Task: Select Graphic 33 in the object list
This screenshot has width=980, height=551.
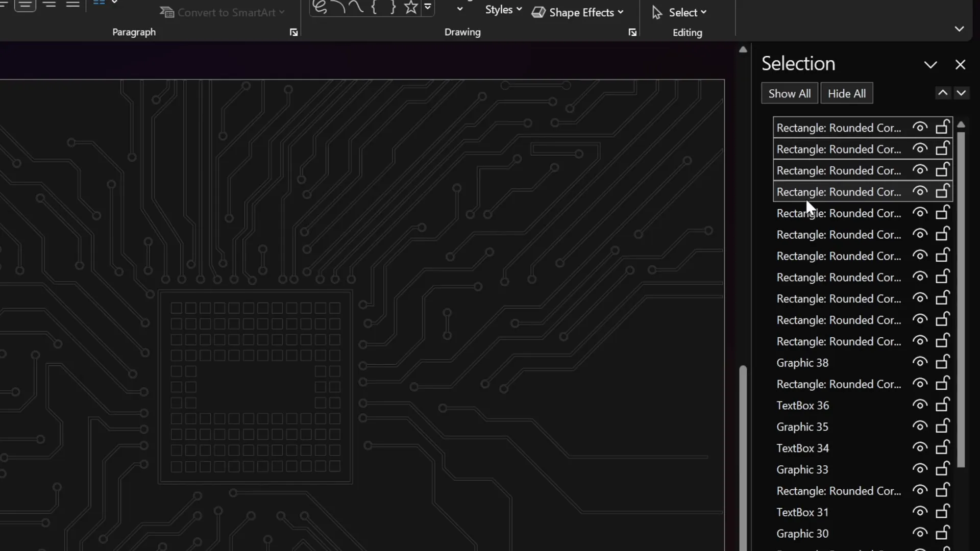Action: tap(802, 470)
